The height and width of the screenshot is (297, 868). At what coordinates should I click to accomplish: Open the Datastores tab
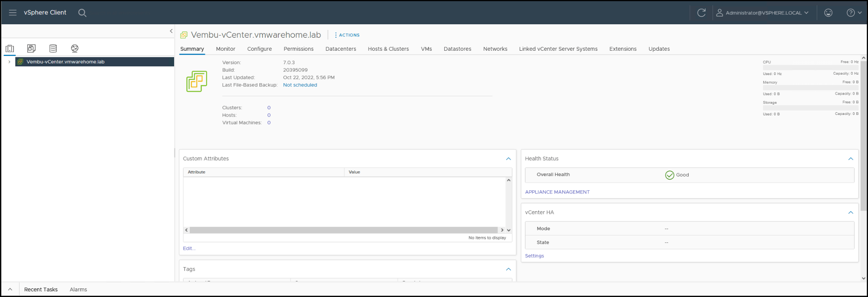pyautogui.click(x=458, y=49)
